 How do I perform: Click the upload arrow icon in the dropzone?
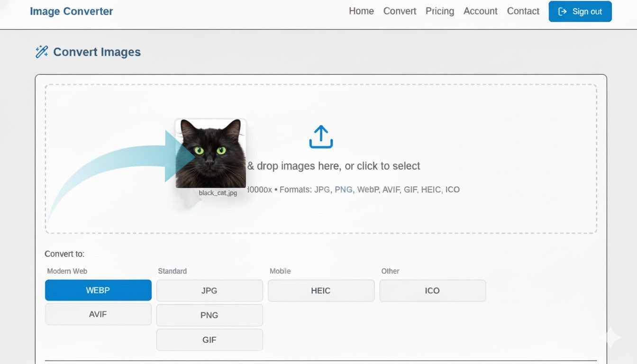click(x=321, y=136)
